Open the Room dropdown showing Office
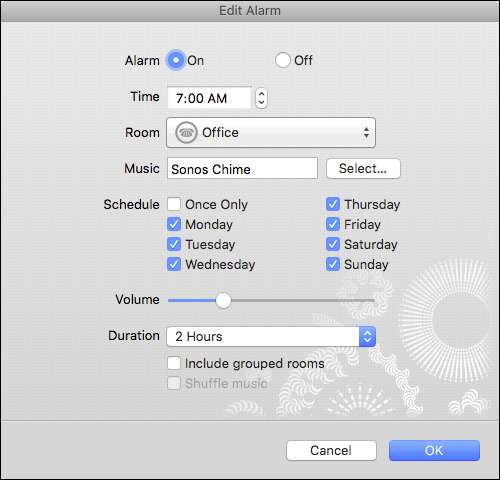 click(271, 133)
